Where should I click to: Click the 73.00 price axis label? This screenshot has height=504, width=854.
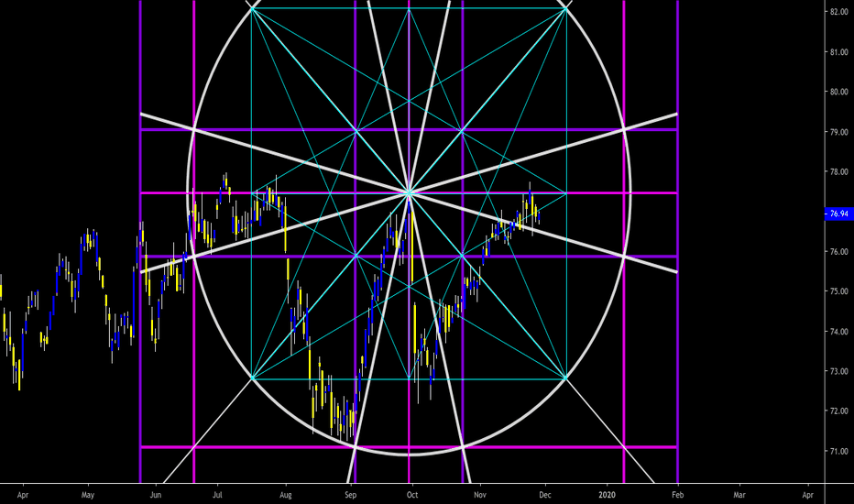click(839, 372)
